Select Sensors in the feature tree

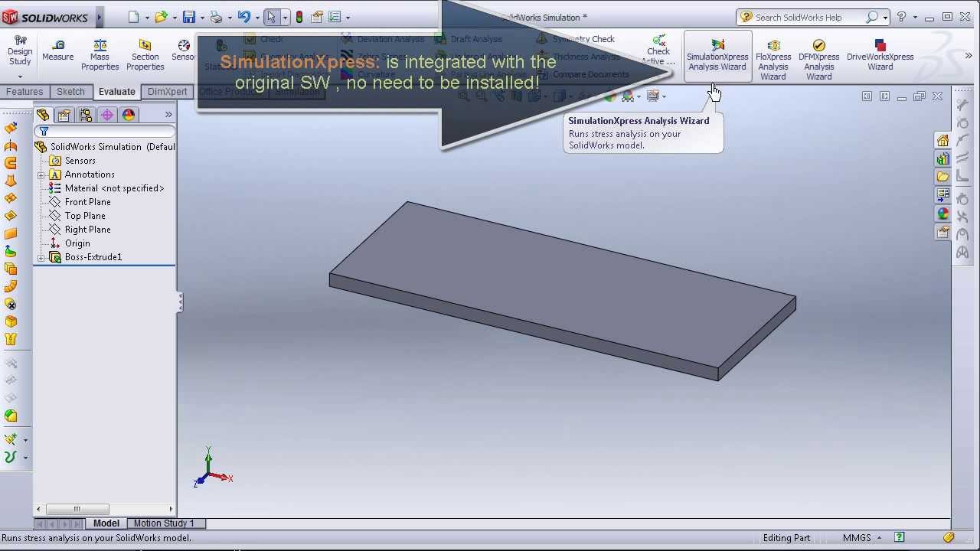(80, 161)
